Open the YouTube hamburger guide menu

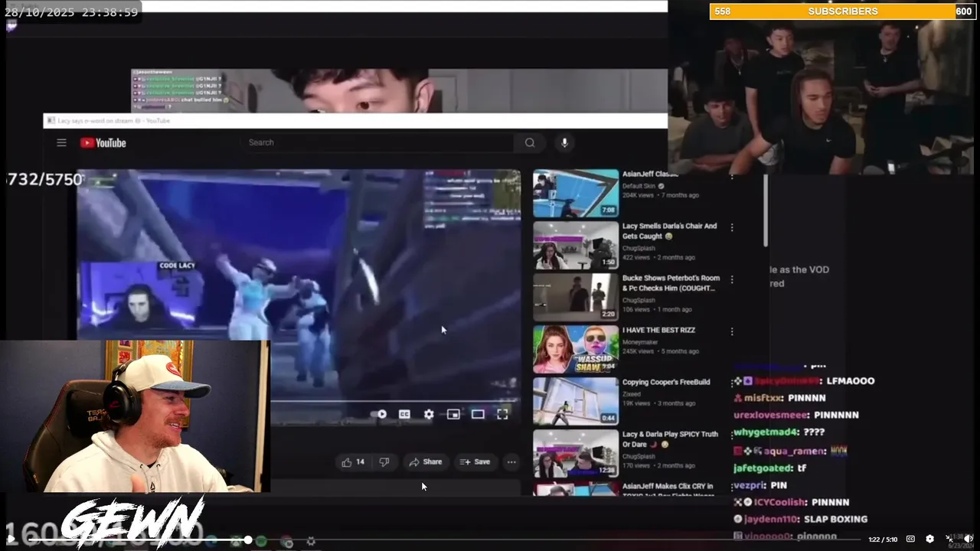(61, 142)
